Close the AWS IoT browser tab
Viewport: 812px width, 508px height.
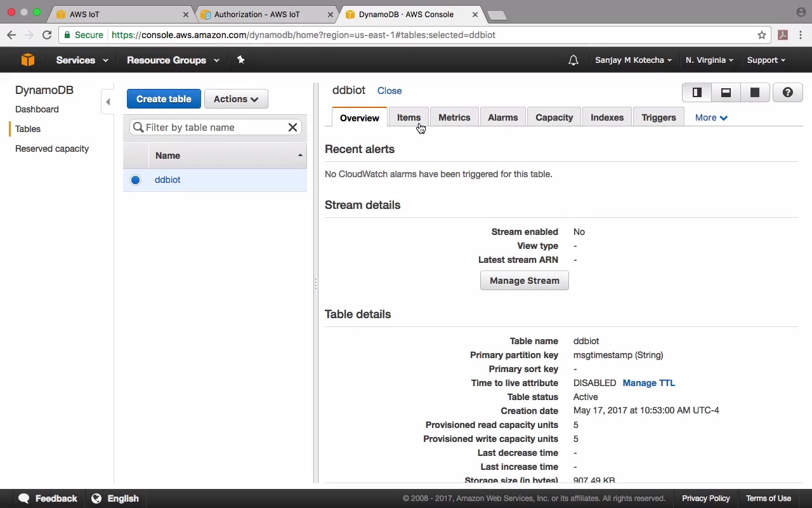coord(186,14)
